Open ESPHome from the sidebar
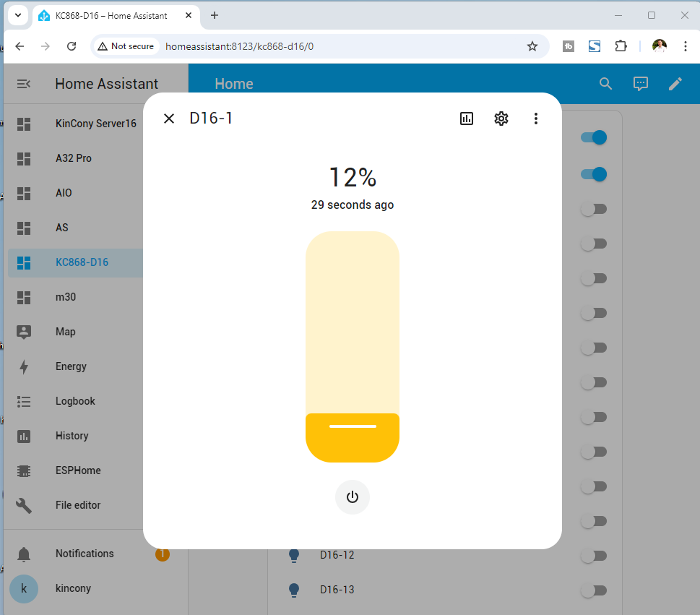 coord(78,470)
